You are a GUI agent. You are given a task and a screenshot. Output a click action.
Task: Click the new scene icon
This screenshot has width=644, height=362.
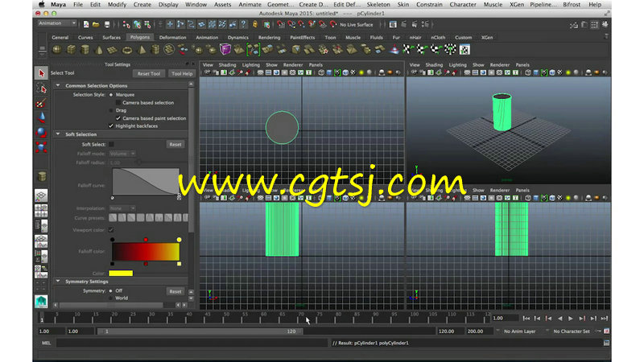(x=86, y=25)
